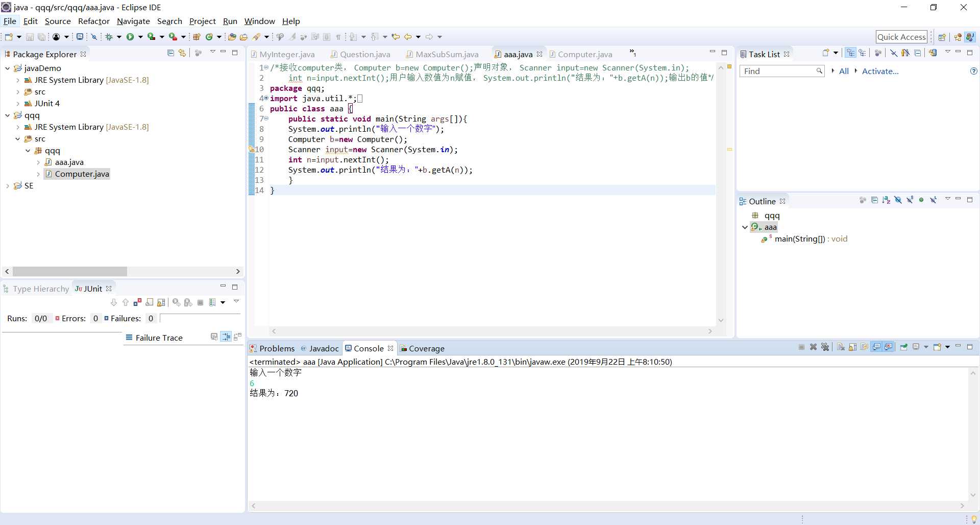This screenshot has height=525, width=980.
Task: Click Package Explorer horizontal scrollbar thumb
Action: pos(70,271)
